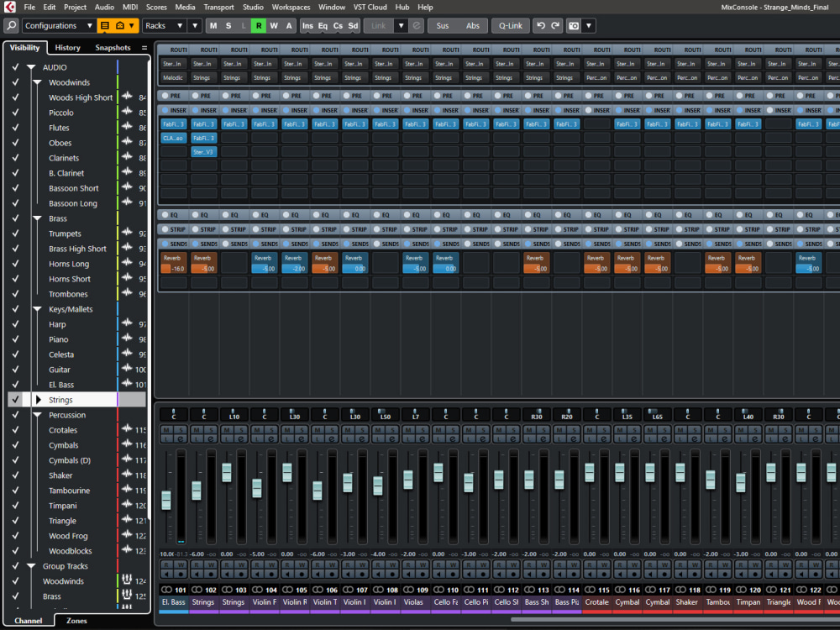Image resolution: width=840 pixels, height=630 pixels.
Task: Solo the El. Bass channel 101
Action: [181, 430]
